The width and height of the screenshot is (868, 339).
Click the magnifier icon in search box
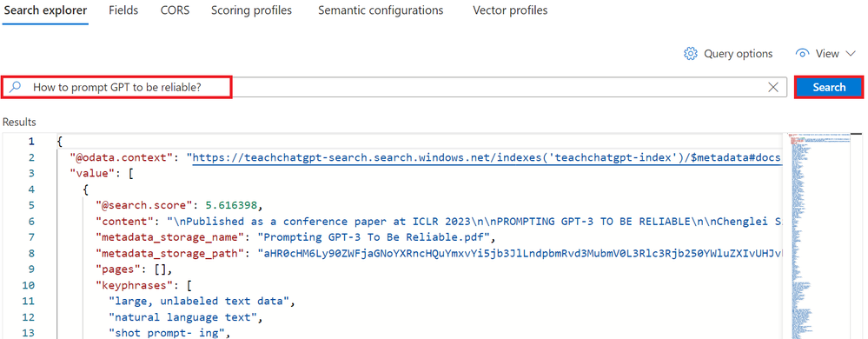tap(16, 87)
